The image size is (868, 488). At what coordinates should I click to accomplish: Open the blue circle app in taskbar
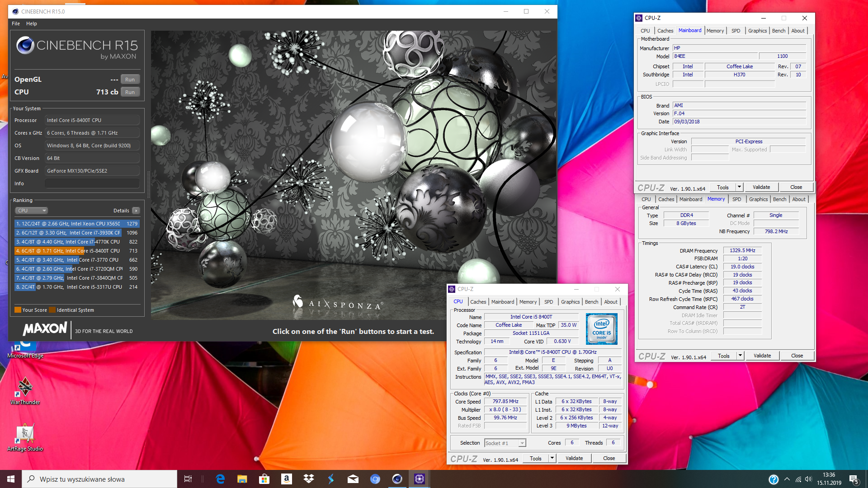tap(375, 479)
